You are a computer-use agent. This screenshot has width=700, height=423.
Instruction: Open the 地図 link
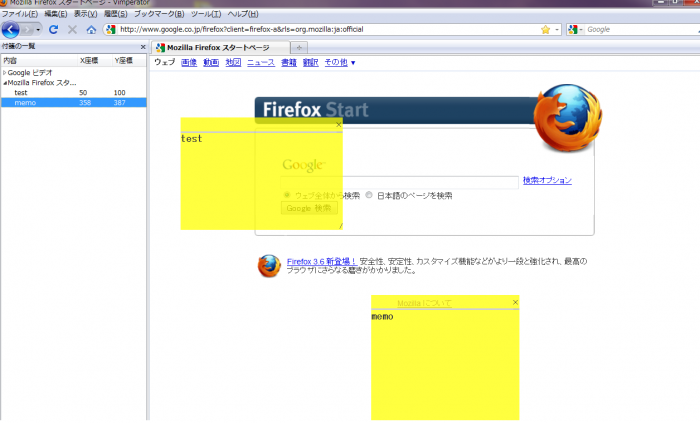[x=233, y=62]
